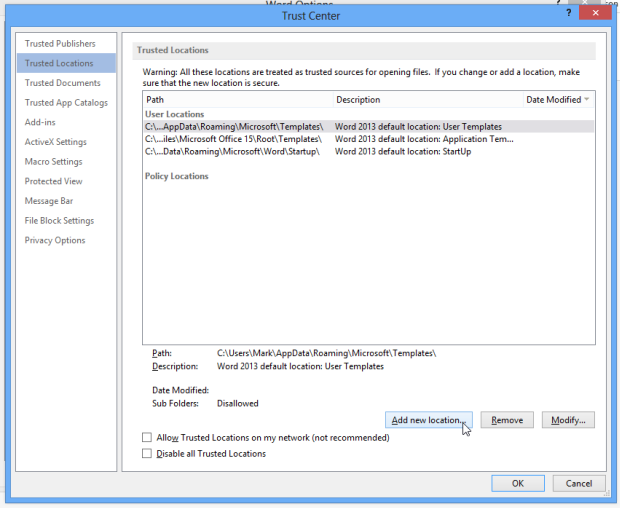This screenshot has height=508, width=620.
Task: Sort by the Path column header
Action: point(238,100)
